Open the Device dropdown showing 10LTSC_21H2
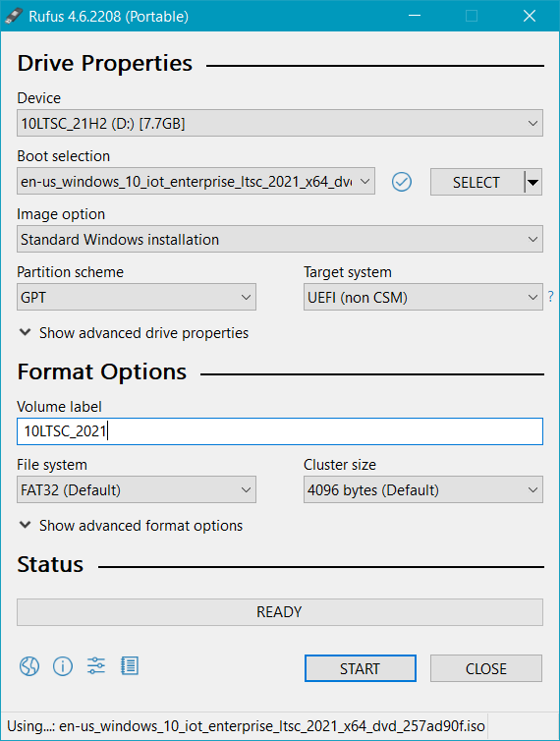The height and width of the screenshot is (741, 560). (280, 124)
